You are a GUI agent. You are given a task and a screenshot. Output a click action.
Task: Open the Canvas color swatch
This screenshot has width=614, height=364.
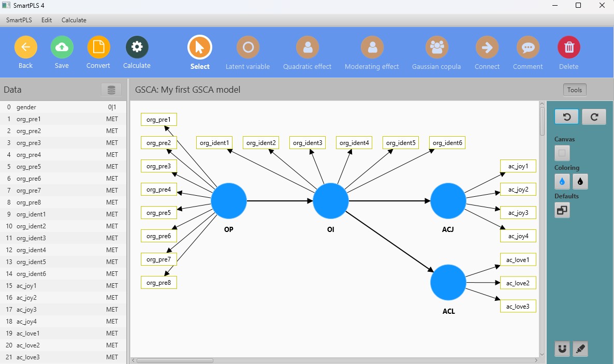(563, 153)
